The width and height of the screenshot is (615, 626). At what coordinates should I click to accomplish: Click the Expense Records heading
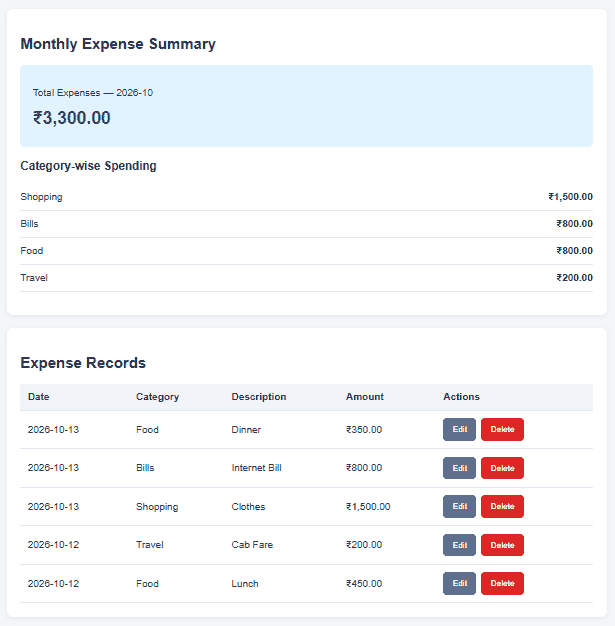[x=83, y=363]
